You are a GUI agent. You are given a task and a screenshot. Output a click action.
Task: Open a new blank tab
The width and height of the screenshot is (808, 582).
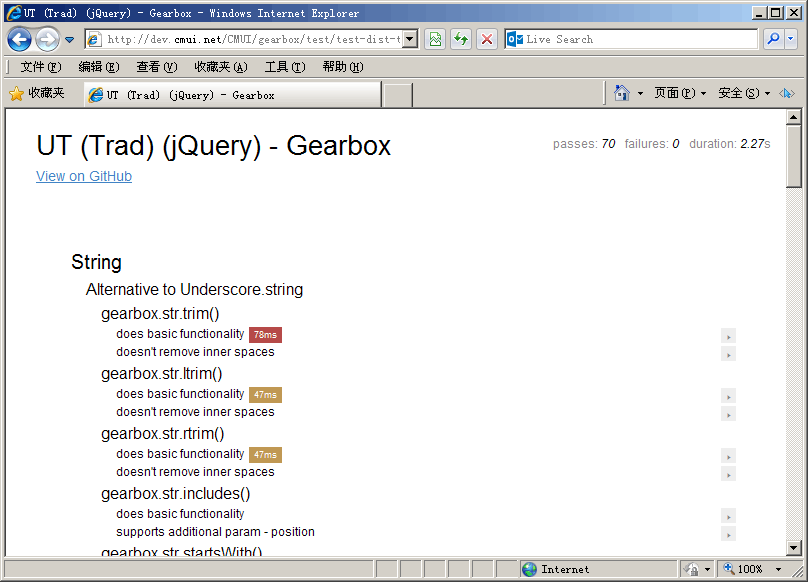click(x=398, y=95)
